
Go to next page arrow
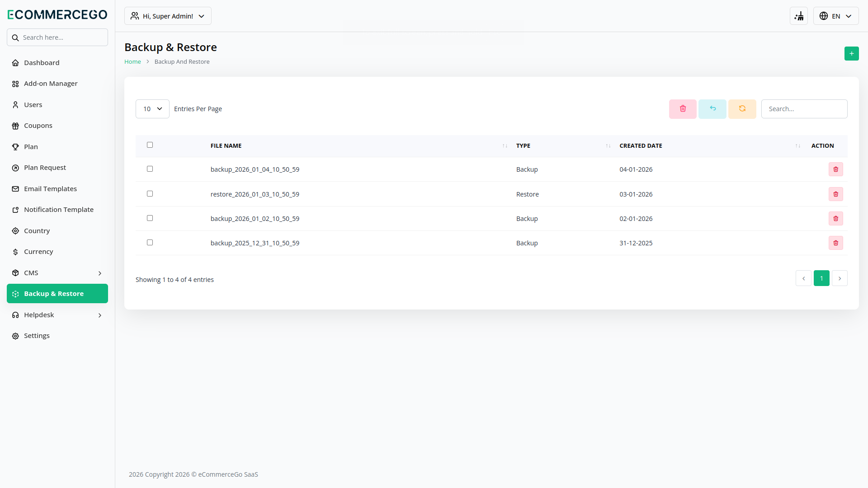pos(840,278)
